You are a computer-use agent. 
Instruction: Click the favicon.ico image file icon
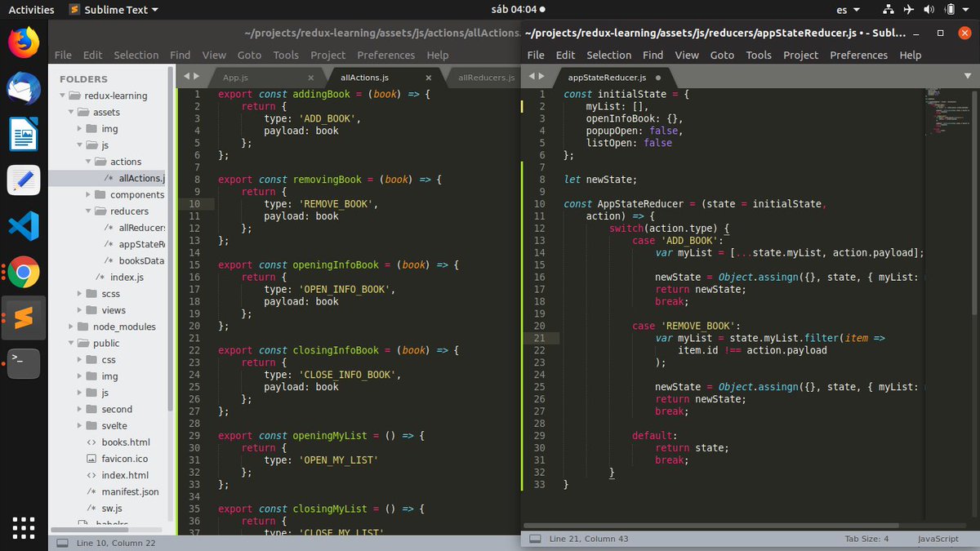[91, 459]
